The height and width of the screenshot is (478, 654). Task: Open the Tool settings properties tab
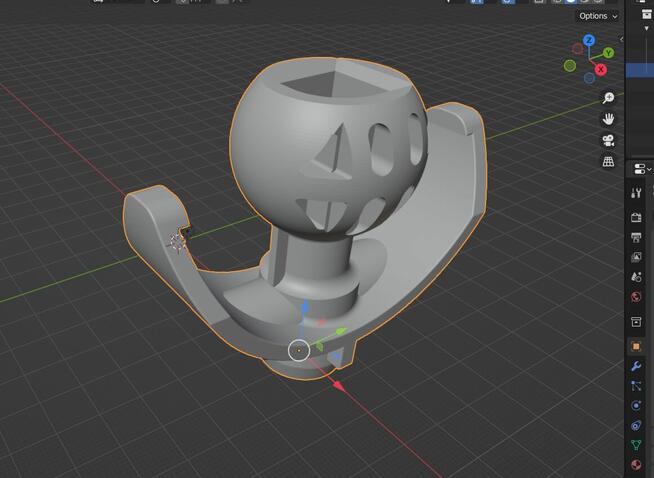coord(636,193)
